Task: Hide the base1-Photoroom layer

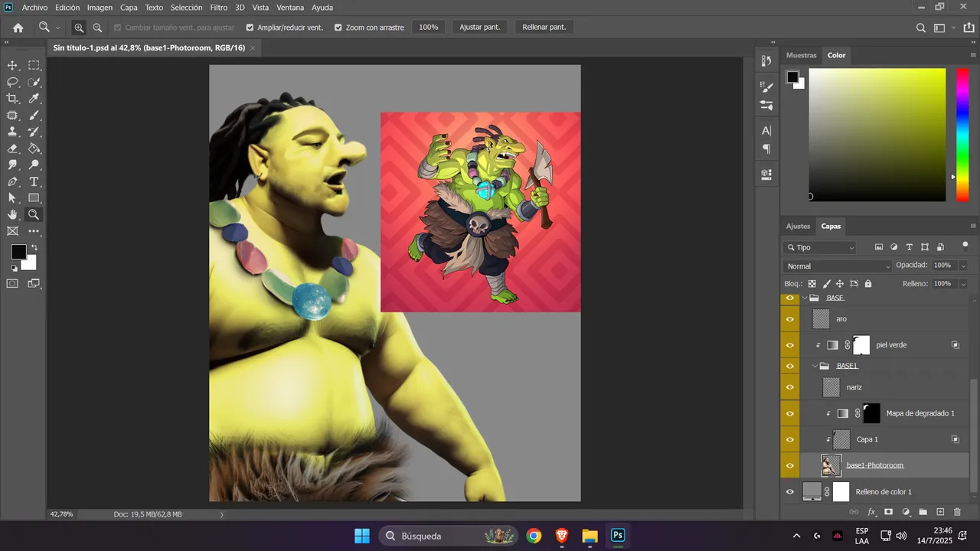Action: 790,465
